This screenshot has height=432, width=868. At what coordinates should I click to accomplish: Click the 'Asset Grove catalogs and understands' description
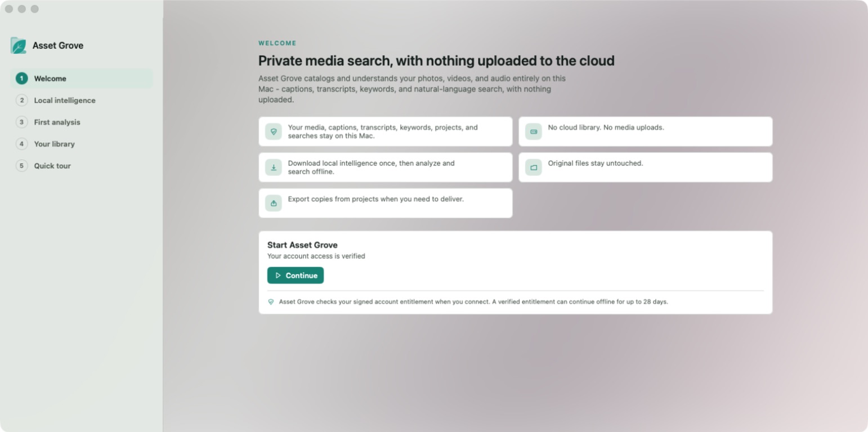(412, 89)
